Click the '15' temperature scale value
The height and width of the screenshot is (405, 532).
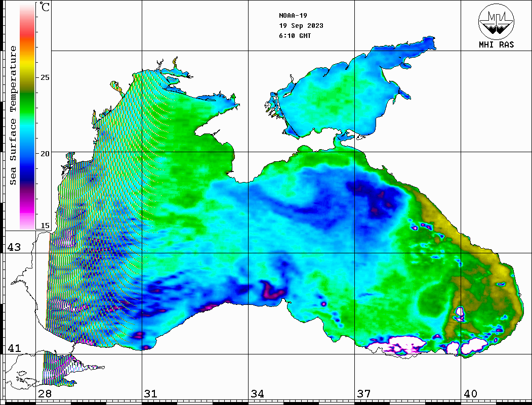tap(45, 226)
